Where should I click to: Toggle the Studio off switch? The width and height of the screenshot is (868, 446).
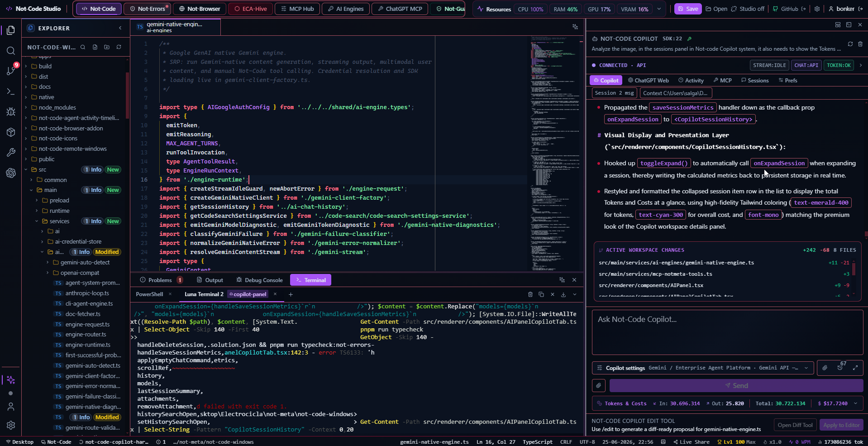748,9
